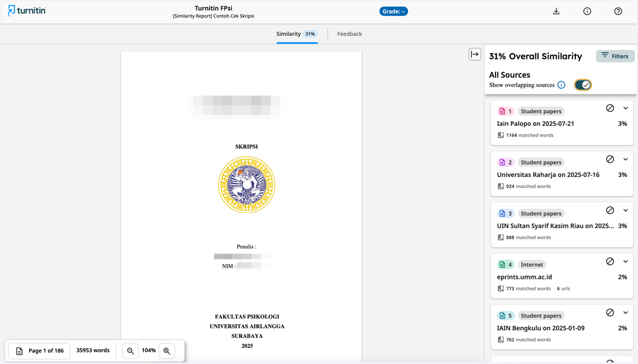638x364 pixels.
Task: Click the 104% zoom level
Action: (149, 351)
